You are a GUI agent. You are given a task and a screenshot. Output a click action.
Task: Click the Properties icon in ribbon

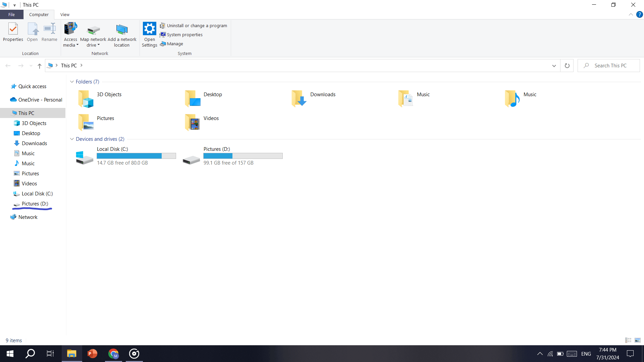(13, 29)
